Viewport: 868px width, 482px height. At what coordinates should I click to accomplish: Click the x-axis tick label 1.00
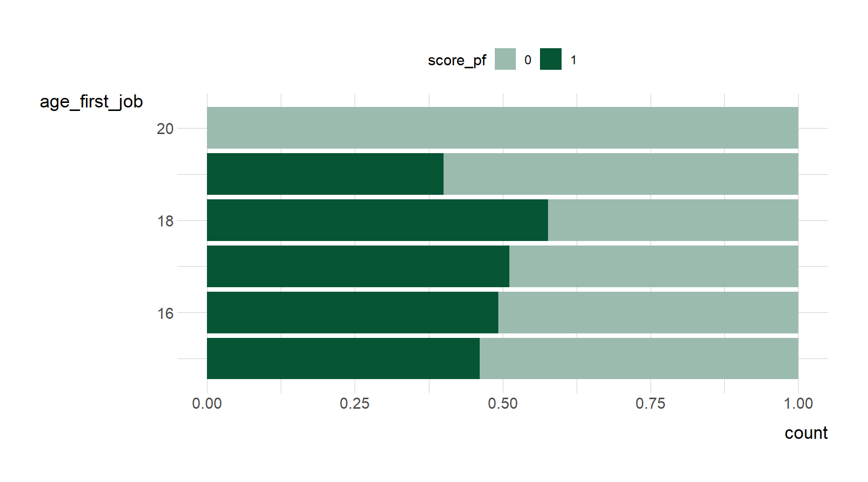[798, 404]
